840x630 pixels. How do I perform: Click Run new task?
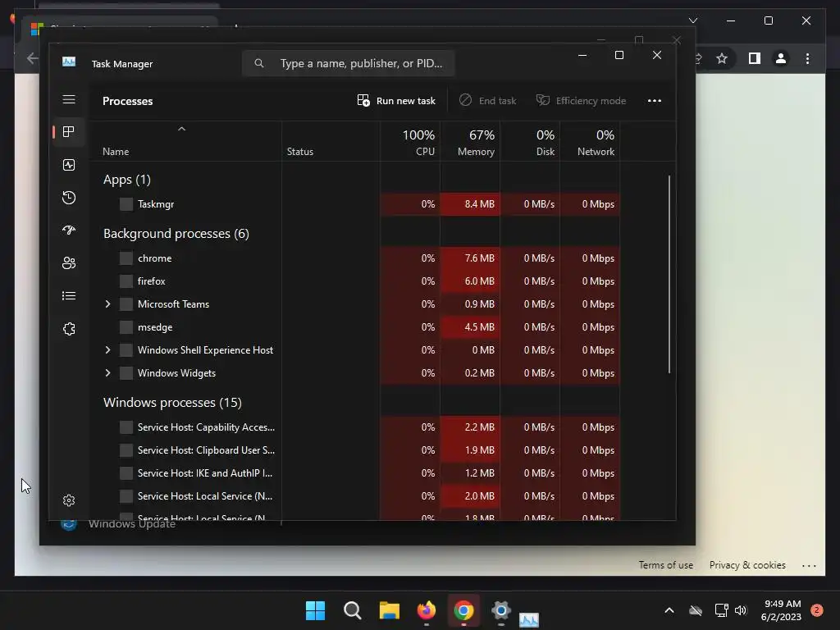(396, 101)
